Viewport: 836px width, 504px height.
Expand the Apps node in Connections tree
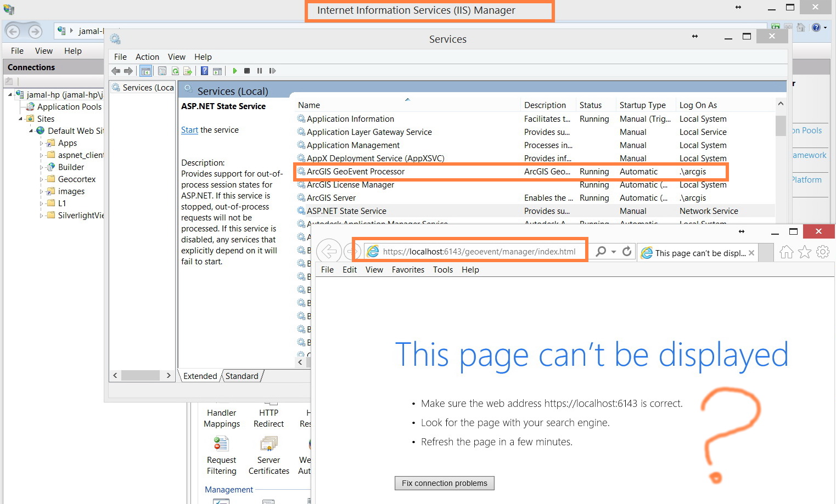(x=41, y=143)
